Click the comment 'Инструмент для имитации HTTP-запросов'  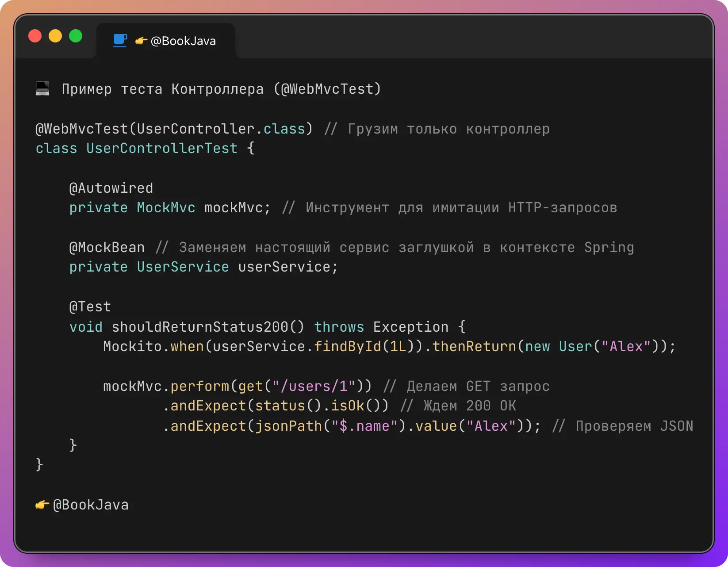[461, 207]
